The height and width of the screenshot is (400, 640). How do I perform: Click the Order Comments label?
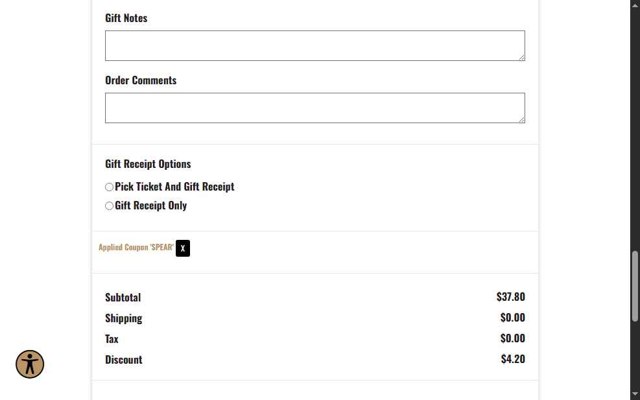pyautogui.click(x=141, y=80)
